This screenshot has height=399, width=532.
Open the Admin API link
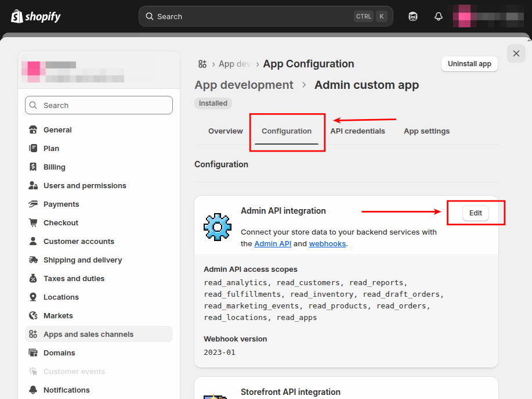(273, 244)
